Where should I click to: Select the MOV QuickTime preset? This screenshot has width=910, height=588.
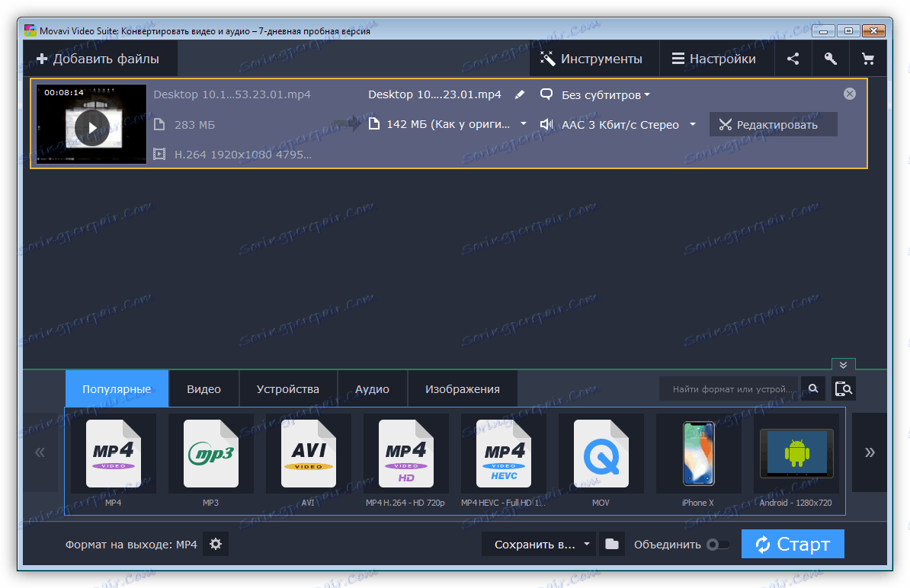(601, 453)
